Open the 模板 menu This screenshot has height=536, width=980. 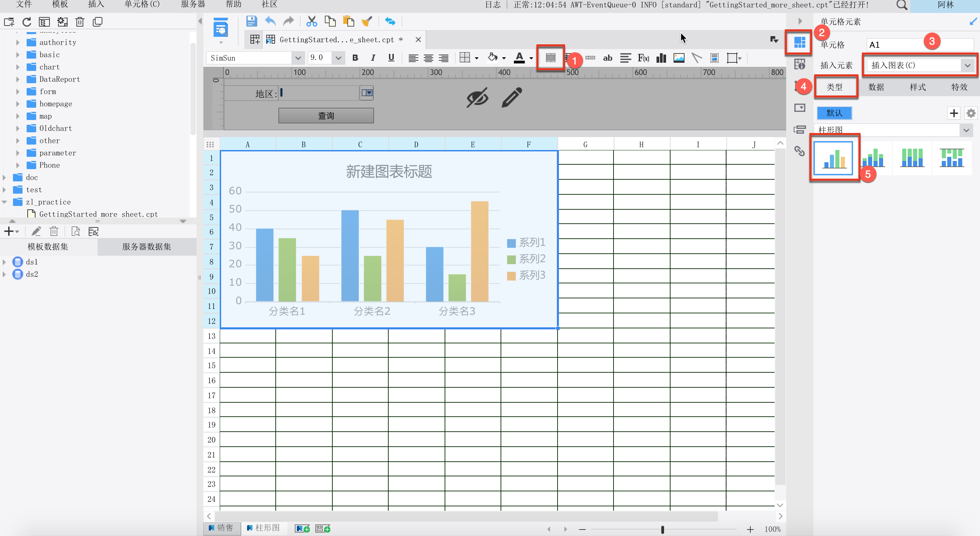[60, 4]
